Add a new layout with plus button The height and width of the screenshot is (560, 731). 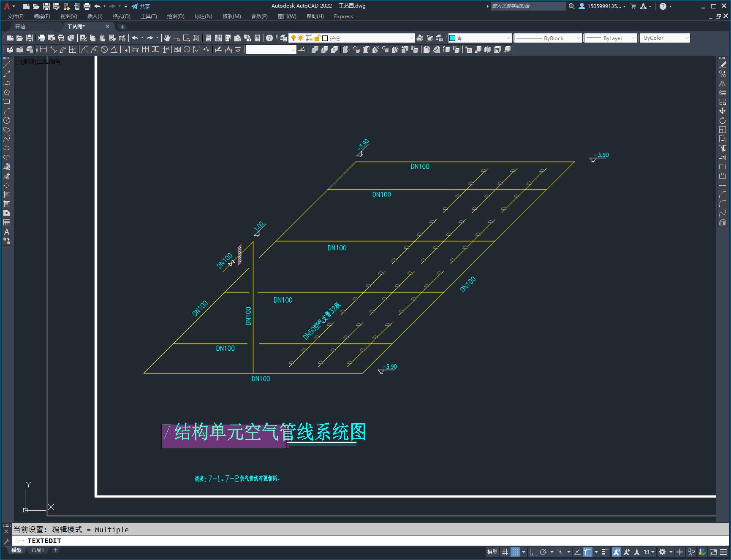[x=55, y=550]
